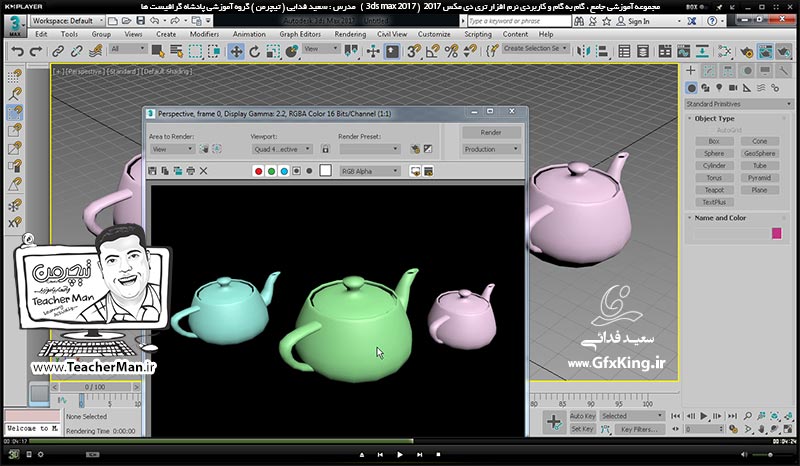Viewport: 800px width, 466px height.
Task: Open the Render Preset dropdown
Action: tap(369, 149)
